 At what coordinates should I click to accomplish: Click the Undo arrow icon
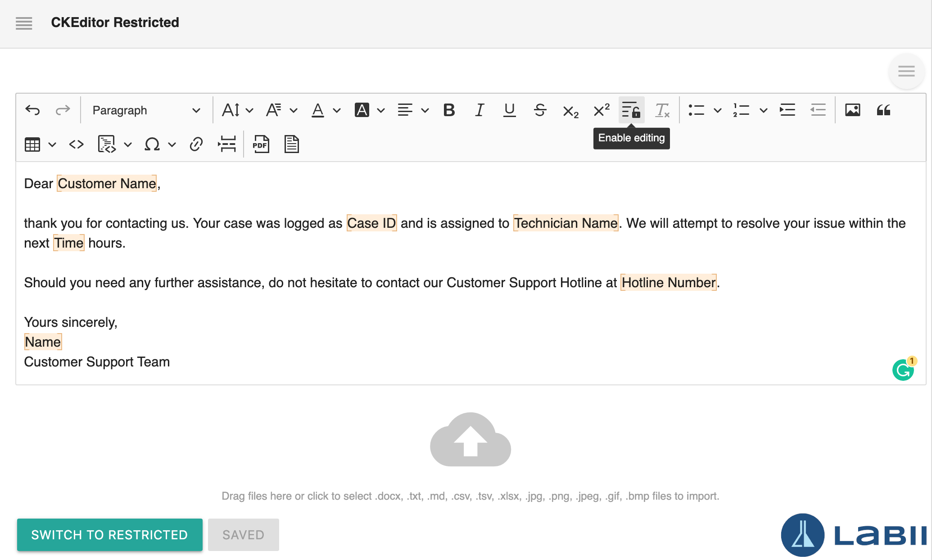point(32,110)
